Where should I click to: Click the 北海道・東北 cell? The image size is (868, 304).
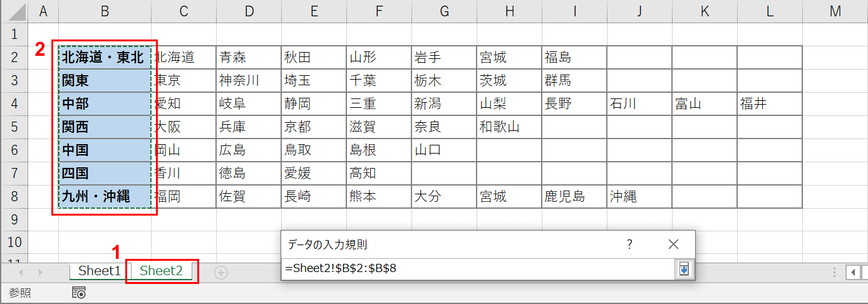pyautogui.click(x=105, y=58)
